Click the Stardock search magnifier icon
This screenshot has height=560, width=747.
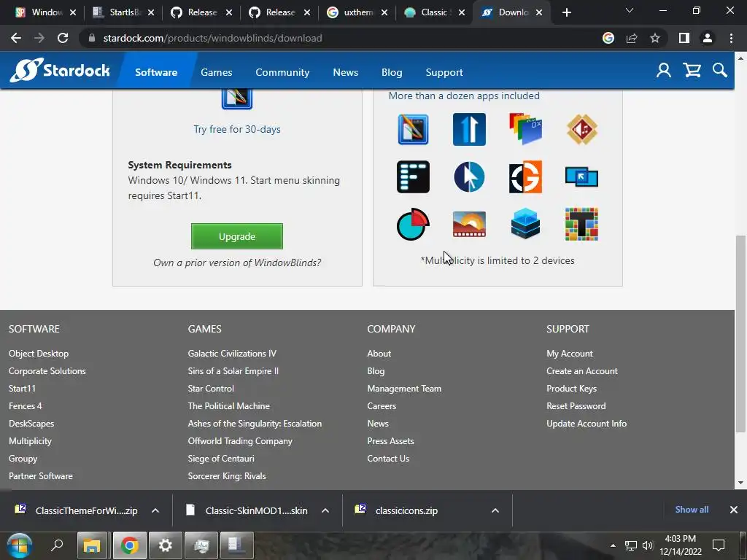coord(720,71)
